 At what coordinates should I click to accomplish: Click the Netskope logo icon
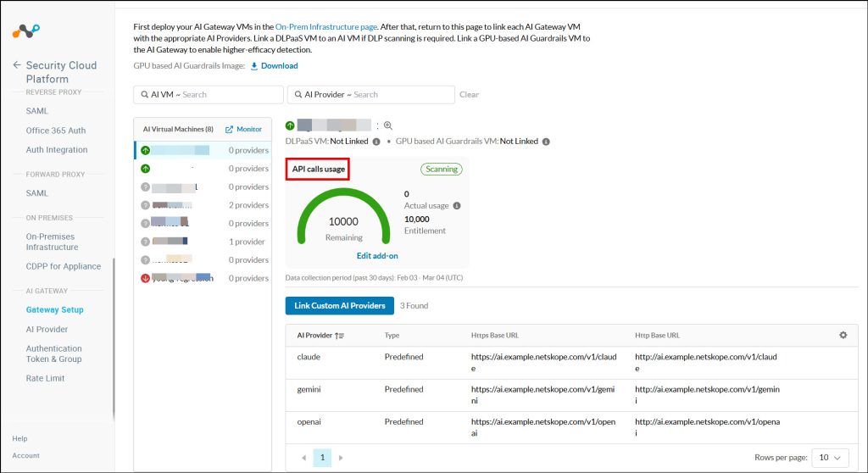[x=26, y=31]
